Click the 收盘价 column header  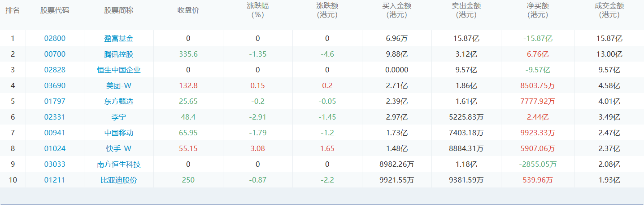point(188,10)
